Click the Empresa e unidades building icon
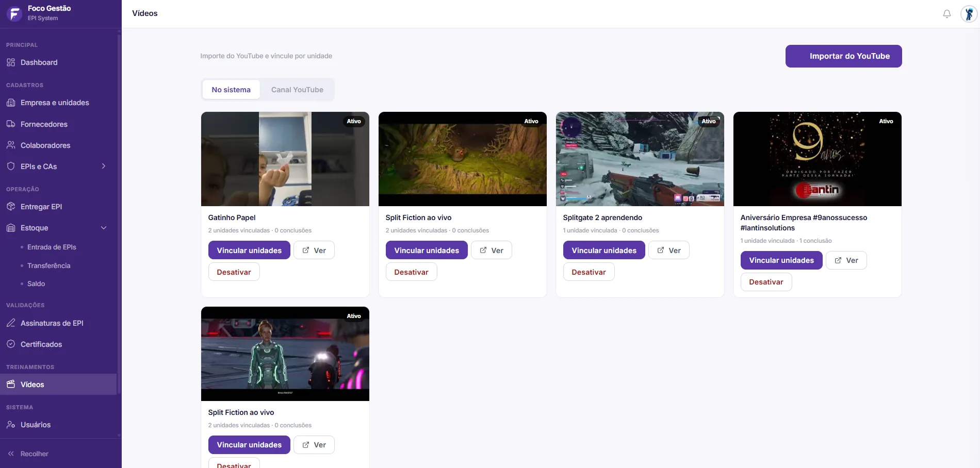The height and width of the screenshot is (468, 980). pos(11,103)
